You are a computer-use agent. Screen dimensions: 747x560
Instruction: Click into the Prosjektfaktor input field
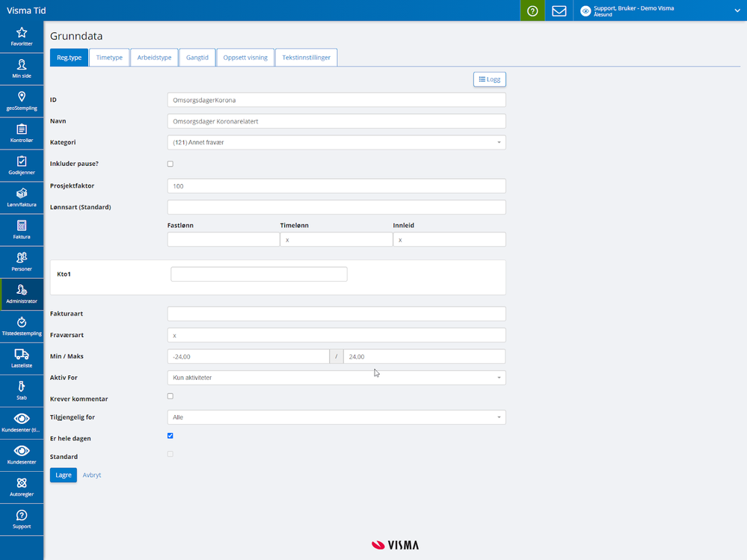coord(336,186)
